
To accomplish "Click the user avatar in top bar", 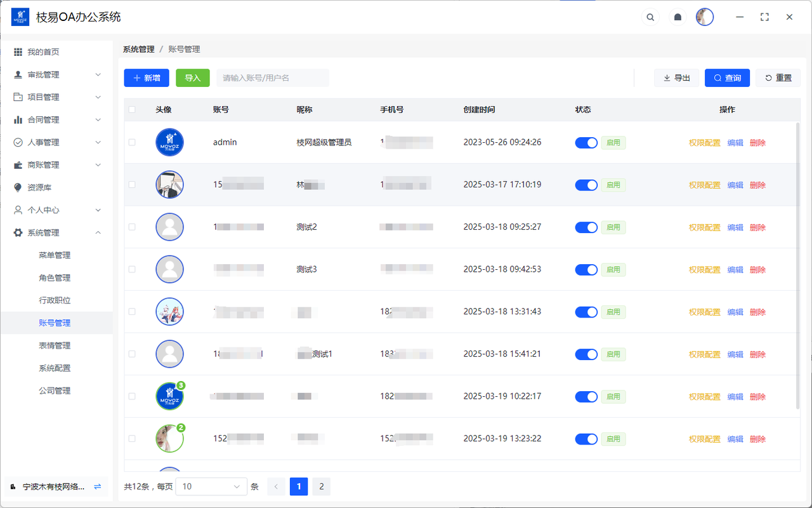I will 704,17.
